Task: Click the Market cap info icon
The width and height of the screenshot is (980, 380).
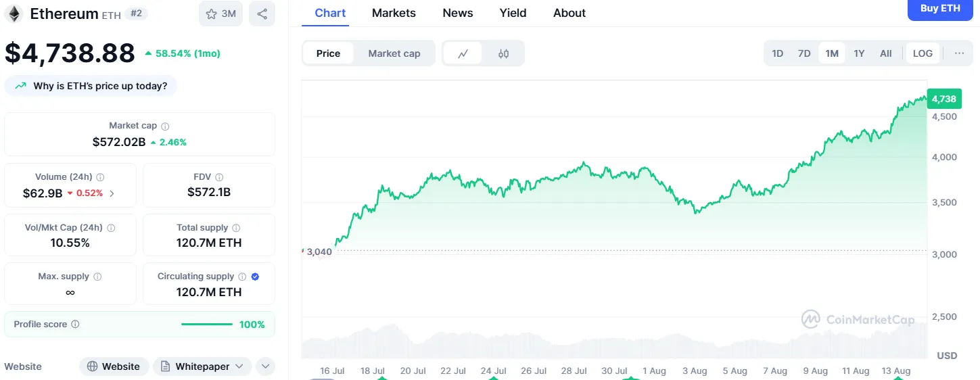Action: (x=165, y=126)
